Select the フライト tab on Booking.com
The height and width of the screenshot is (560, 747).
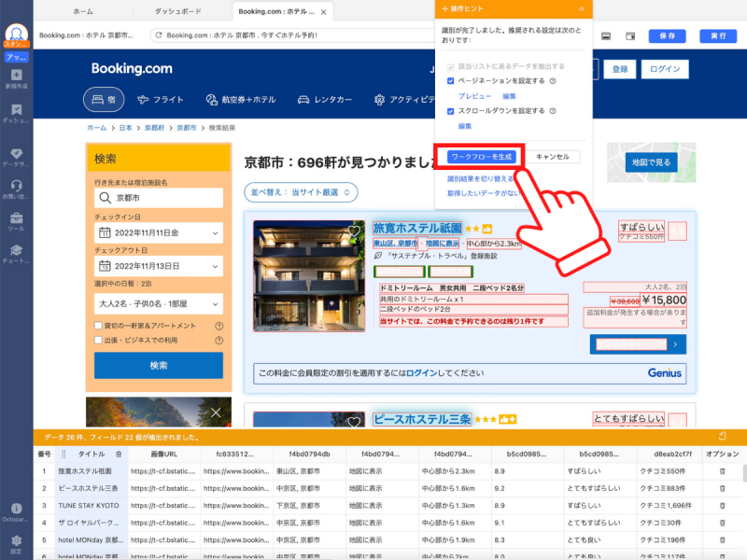coord(160,100)
